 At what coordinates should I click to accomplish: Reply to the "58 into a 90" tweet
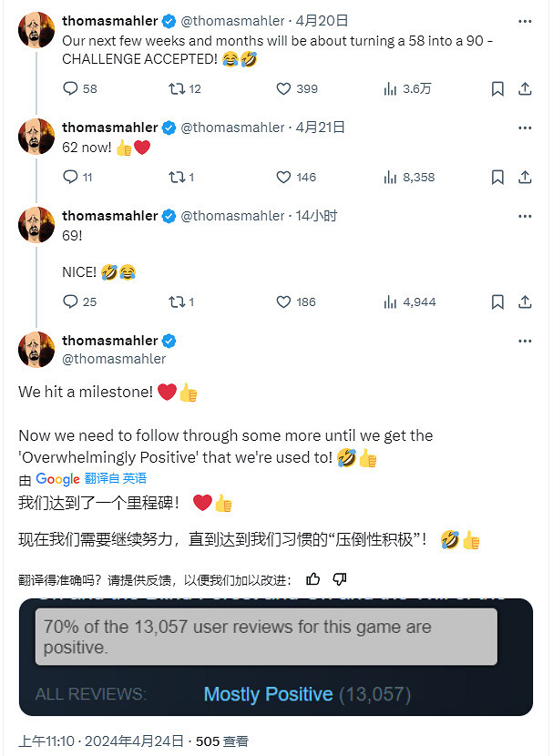72,88
